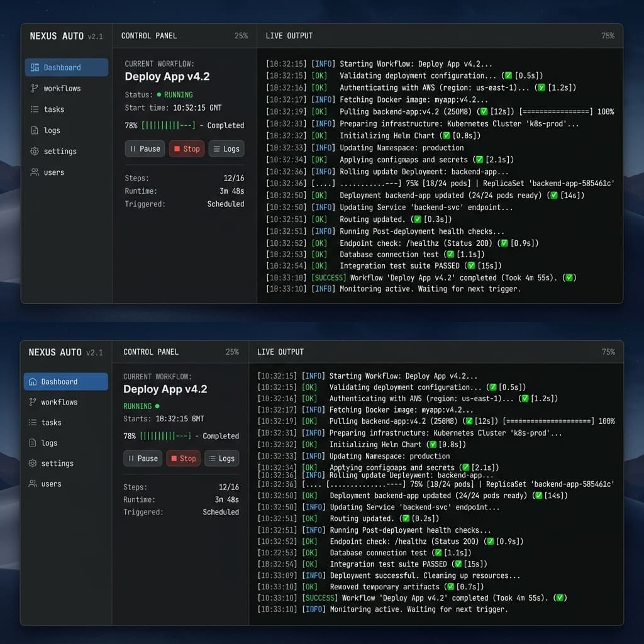Click green RUNNING status dot in lower window

click(x=157, y=406)
